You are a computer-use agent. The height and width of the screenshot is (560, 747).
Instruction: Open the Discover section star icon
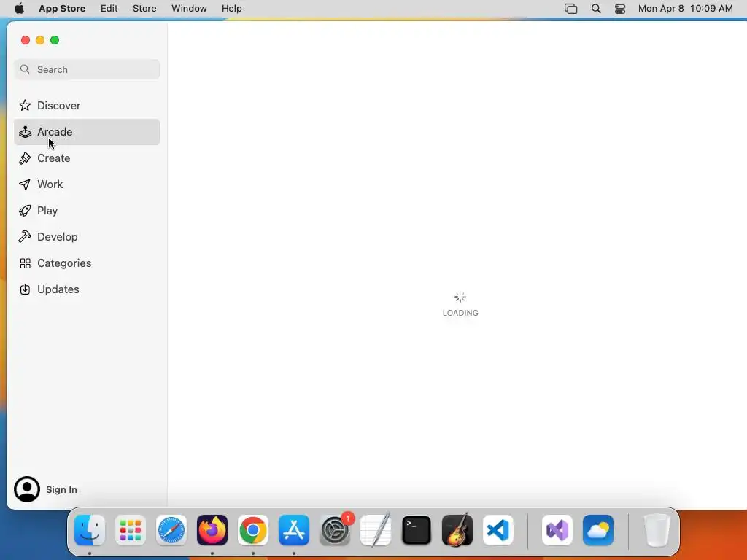pos(25,105)
